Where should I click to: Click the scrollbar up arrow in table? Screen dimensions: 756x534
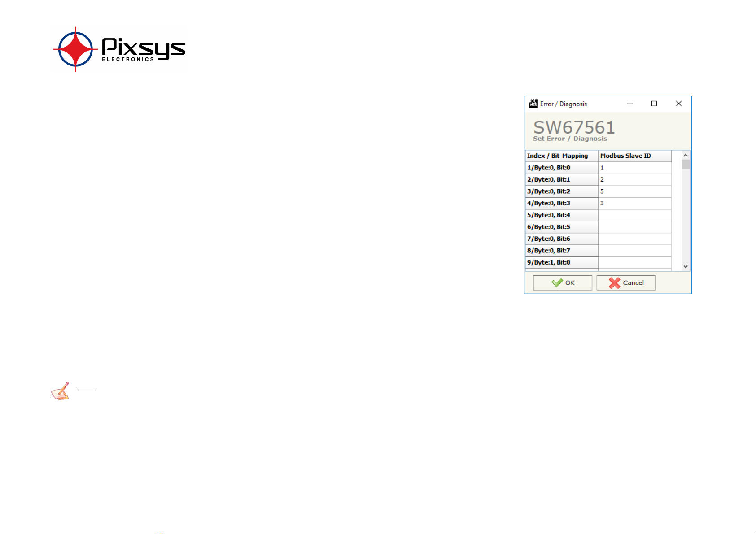tap(686, 155)
